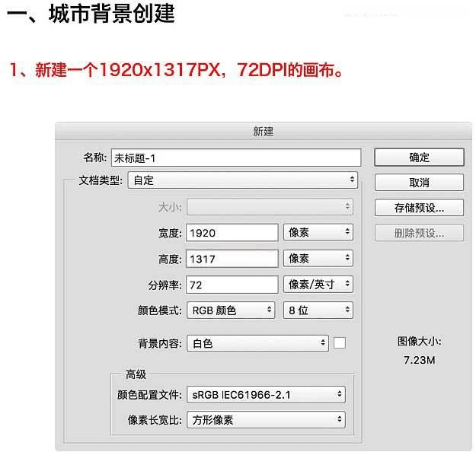Click the 分辨率 field showing 72
The image size is (476, 452).
coord(232,285)
